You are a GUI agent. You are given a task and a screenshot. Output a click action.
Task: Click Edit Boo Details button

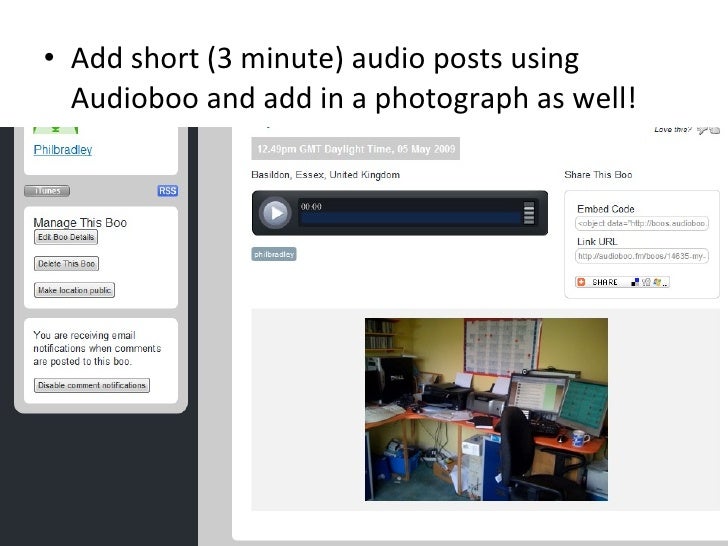tap(66, 237)
